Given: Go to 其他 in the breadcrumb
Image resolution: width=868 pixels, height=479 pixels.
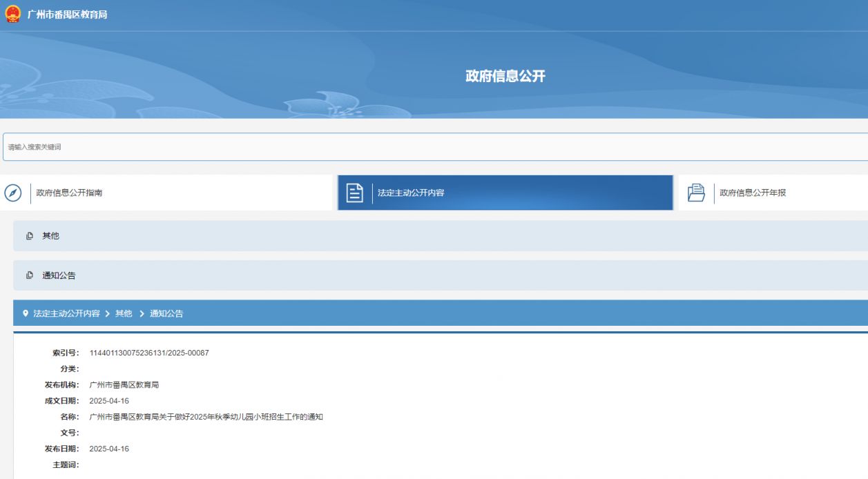Looking at the screenshot, I should coord(124,313).
